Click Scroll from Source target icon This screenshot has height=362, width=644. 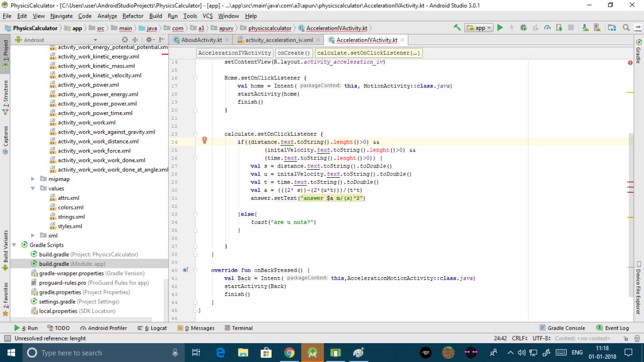click(125, 40)
